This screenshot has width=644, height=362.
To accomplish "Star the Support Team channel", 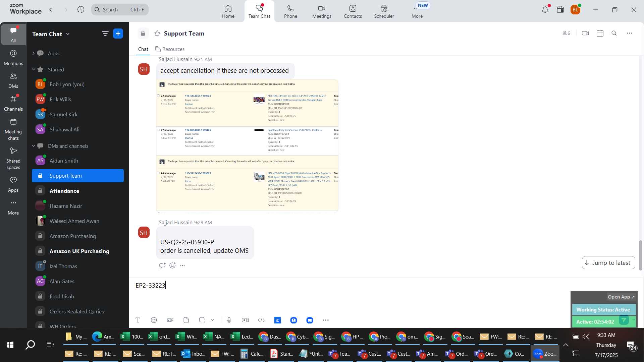I will (x=157, y=34).
